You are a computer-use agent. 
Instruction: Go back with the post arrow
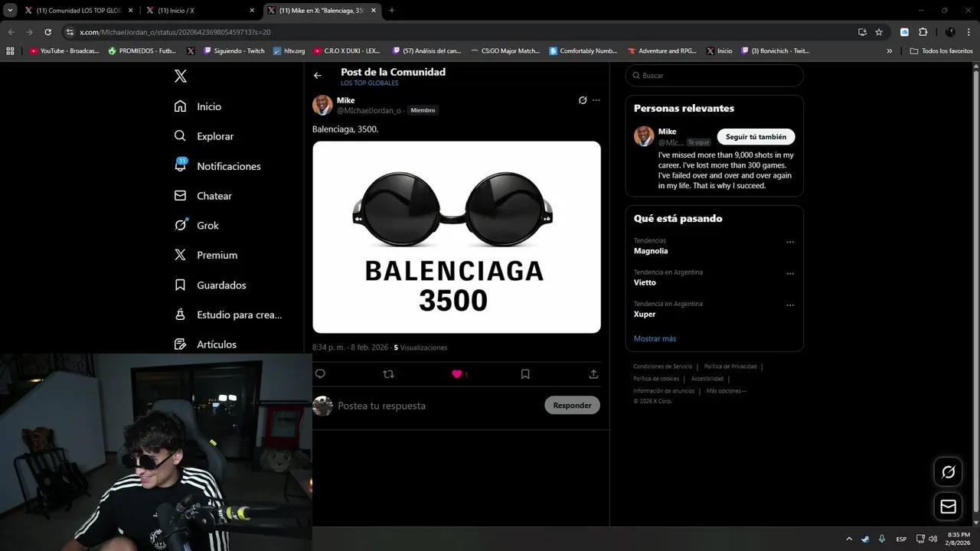click(x=318, y=76)
